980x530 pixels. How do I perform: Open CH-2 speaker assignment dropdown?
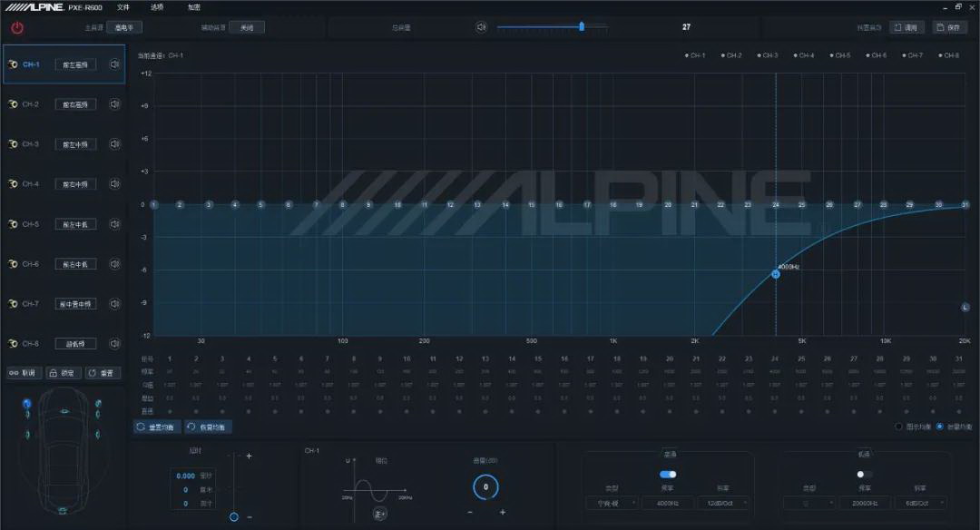pyautogui.click(x=75, y=105)
